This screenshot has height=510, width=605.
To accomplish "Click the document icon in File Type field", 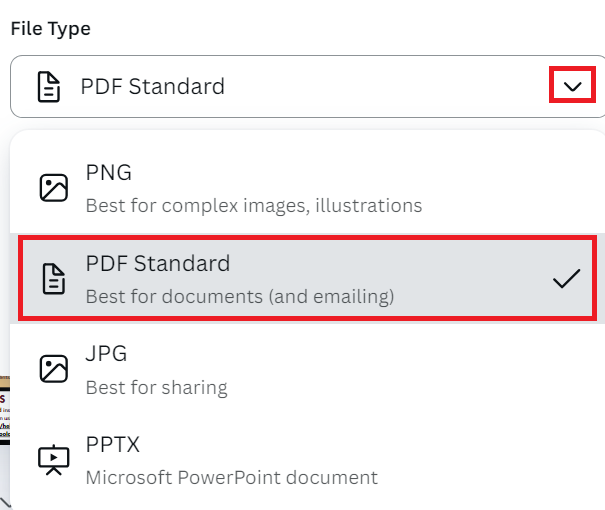I will tap(49, 86).
